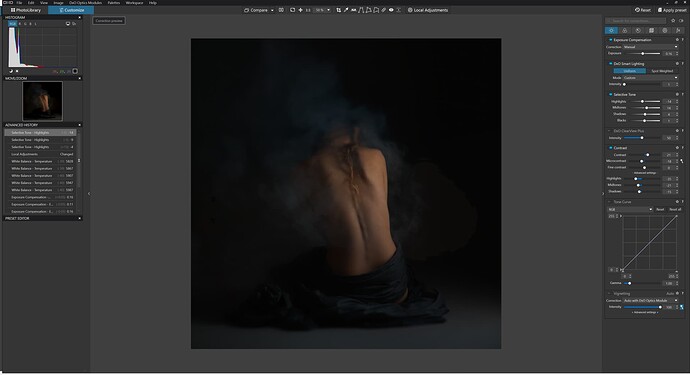This screenshot has height=375, width=690.
Task: Toggle the show active corrections switch
Action: tap(682, 21)
